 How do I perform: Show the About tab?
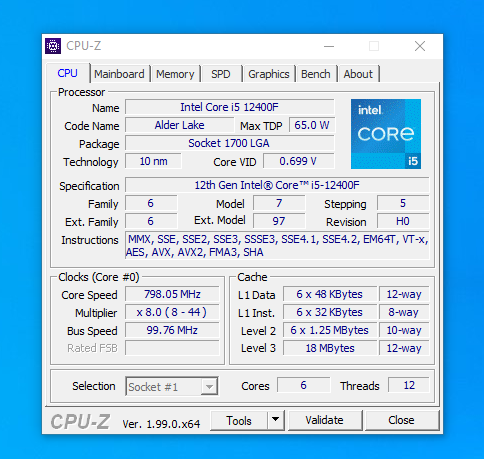point(358,74)
